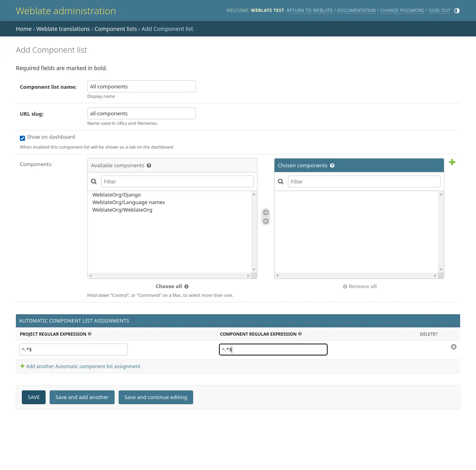Image resolution: width=476 pixels, height=470 pixels.
Task: Go to the Component lists breadcrumb
Action: (115, 29)
